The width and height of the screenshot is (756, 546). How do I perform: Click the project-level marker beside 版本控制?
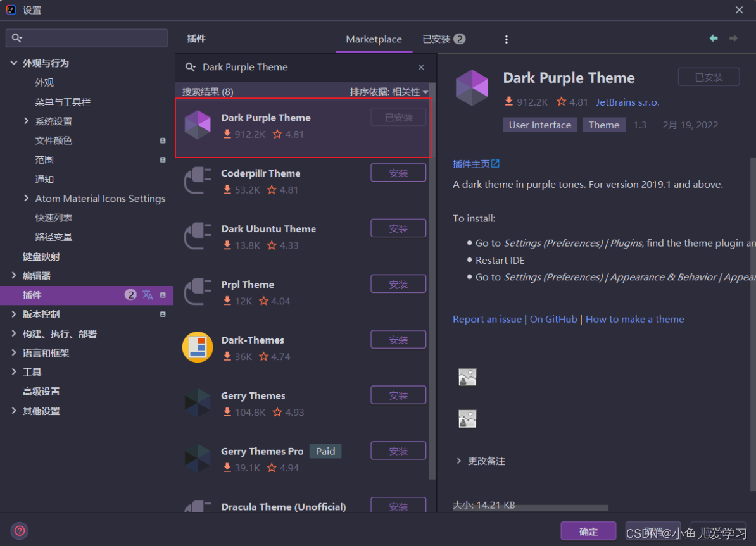click(x=163, y=314)
